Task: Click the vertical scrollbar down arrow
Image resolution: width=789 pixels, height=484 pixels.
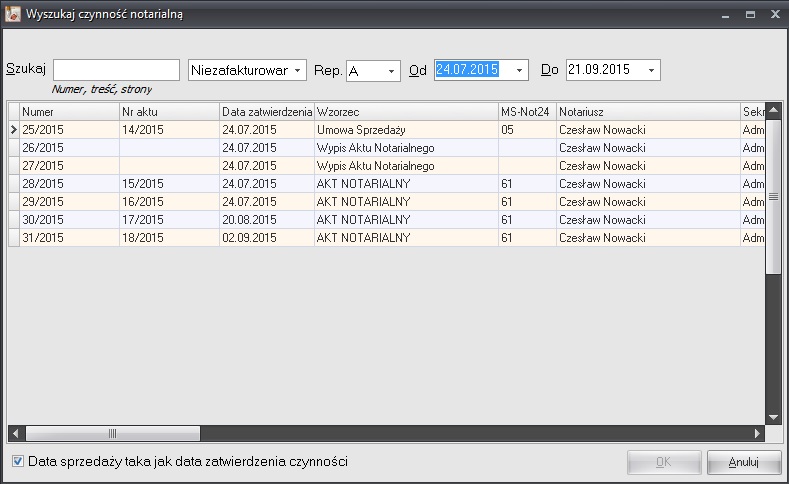Action: click(x=773, y=417)
